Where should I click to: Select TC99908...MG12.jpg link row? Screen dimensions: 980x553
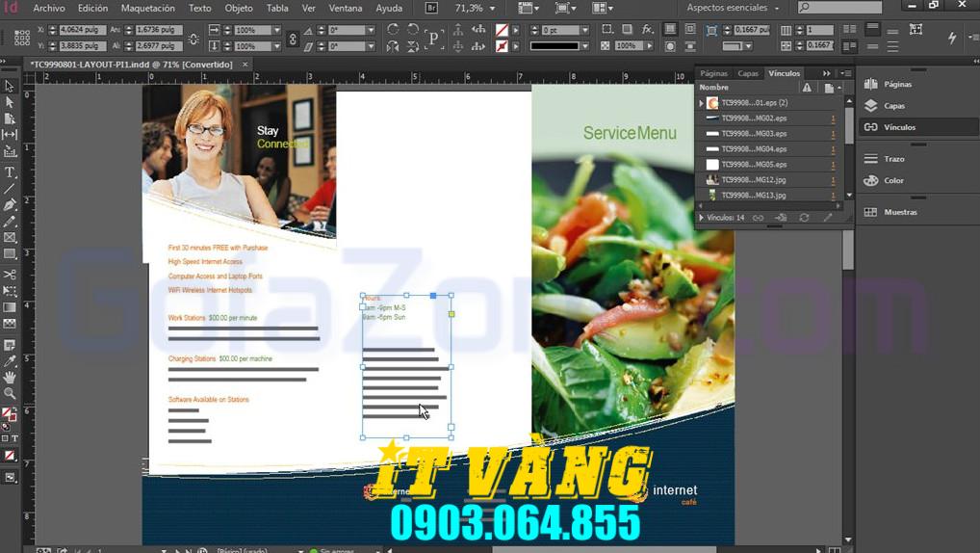(x=768, y=179)
